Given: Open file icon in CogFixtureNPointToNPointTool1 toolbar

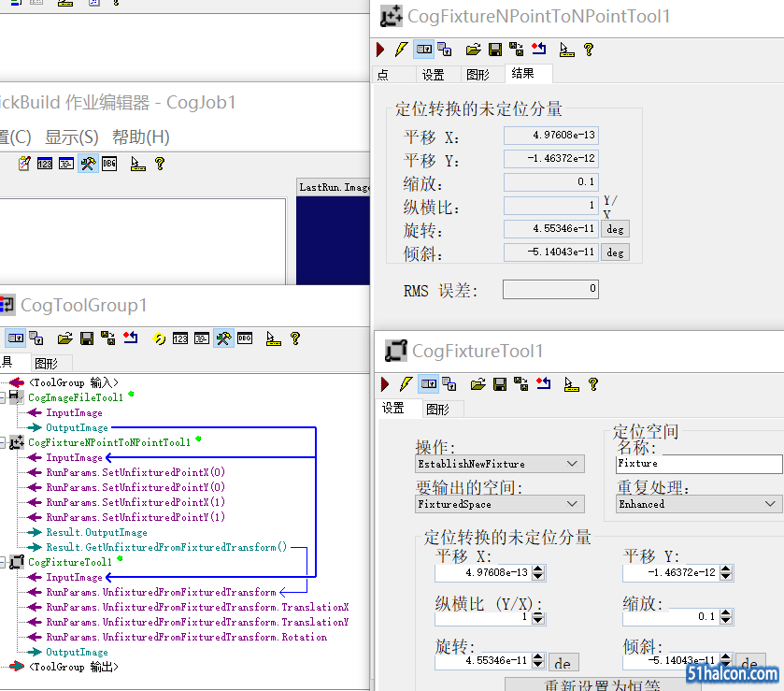Looking at the screenshot, I should click(x=473, y=50).
